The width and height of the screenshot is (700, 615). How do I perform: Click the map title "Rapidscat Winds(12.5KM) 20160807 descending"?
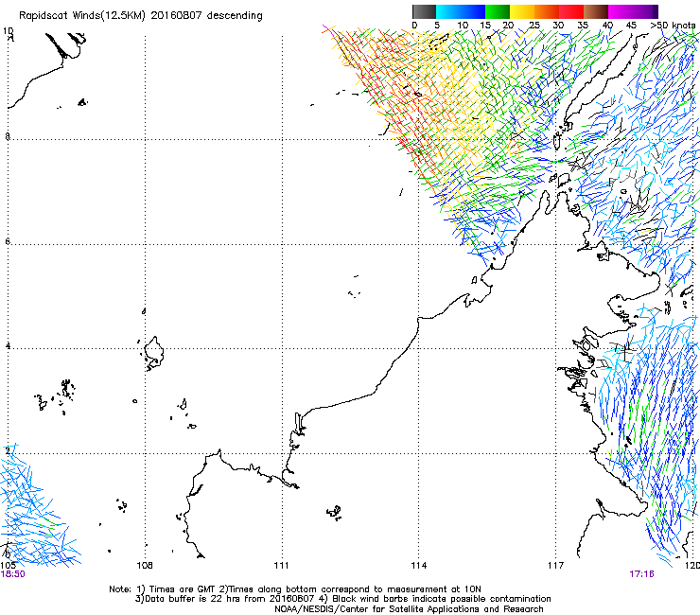point(141,16)
